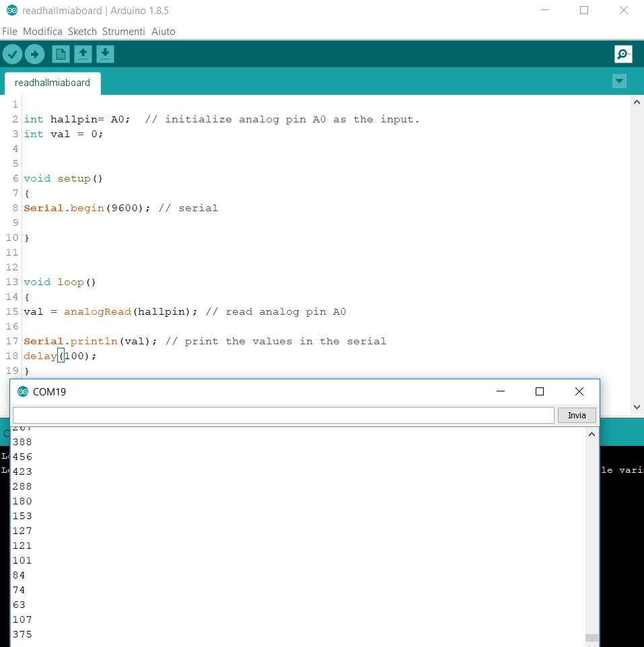Click on 'int hallpin= A0;' code line
644x647 pixels.
click(x=77, y=119)
